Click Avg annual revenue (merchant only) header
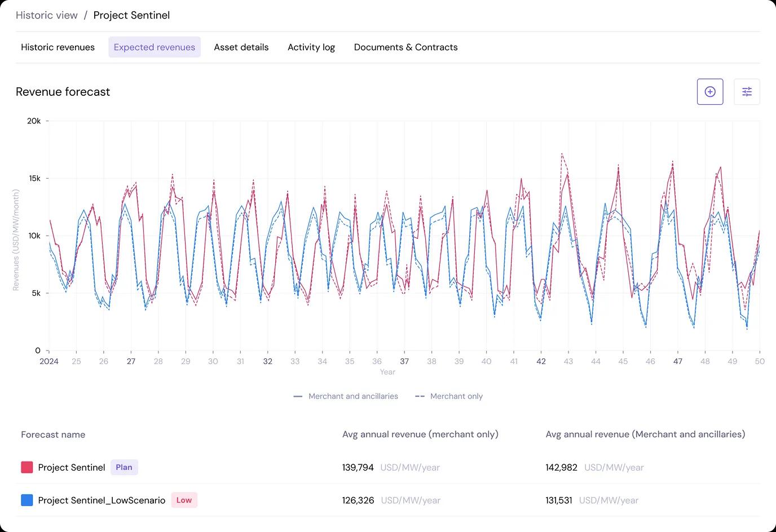The width and height of the screenshot is (776, 532). click(x=420, y=435)
